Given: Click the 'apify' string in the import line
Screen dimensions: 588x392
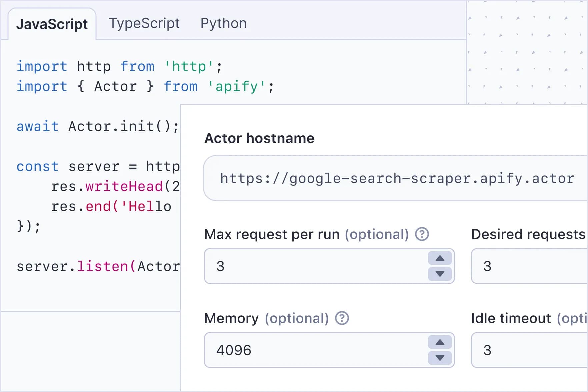Looking at the screenshot, I should (236, 86).
